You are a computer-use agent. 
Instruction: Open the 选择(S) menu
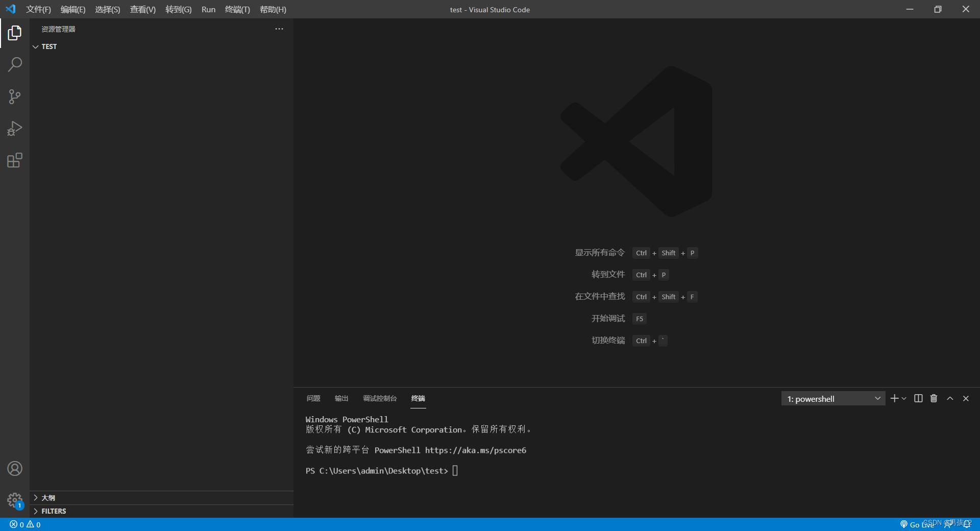108,10
